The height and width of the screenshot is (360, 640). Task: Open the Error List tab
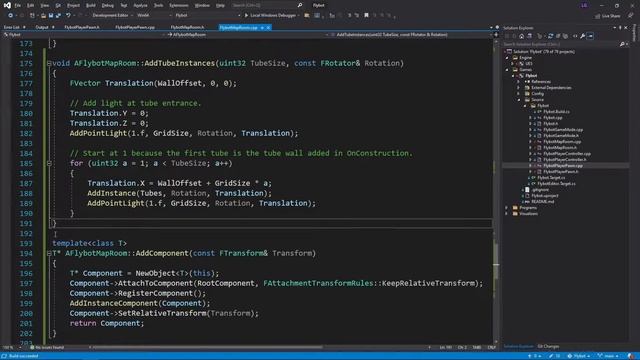pos(11,27)
